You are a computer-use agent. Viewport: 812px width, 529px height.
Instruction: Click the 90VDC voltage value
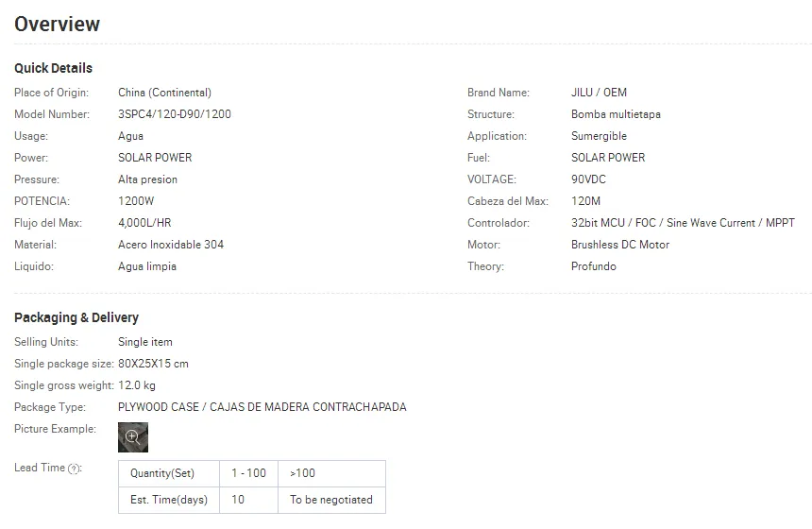click(x=589, y=179)
